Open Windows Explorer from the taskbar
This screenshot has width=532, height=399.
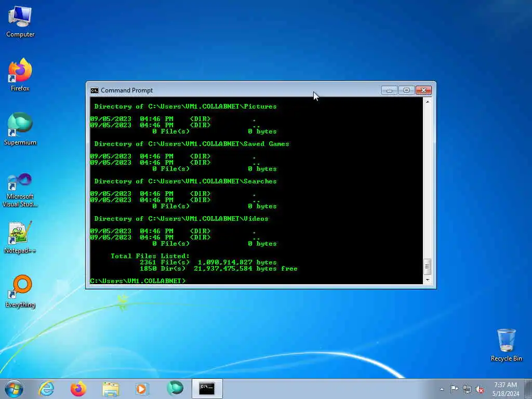pos(111,389)
